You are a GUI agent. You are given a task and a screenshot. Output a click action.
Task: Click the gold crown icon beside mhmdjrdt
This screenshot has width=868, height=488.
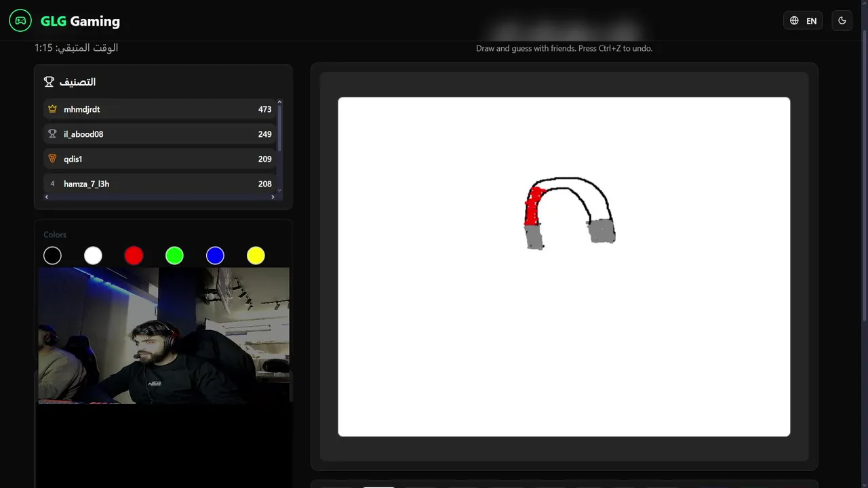click(x=52, y=109)
